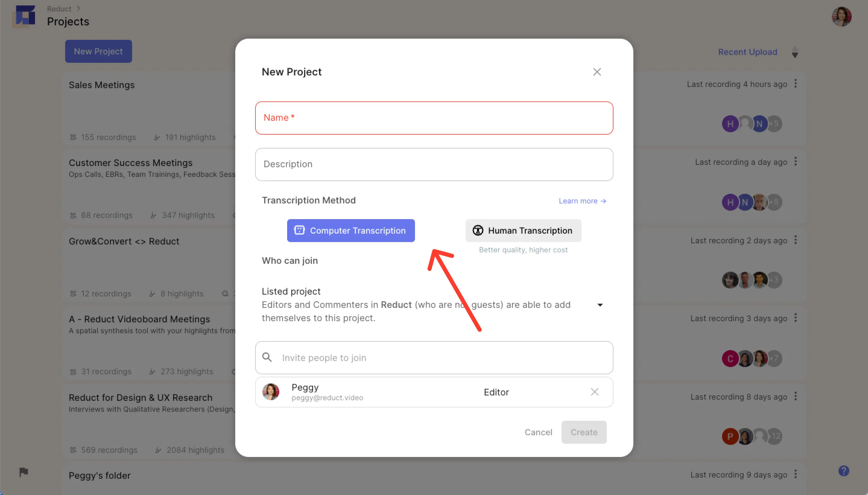This screenshot has width=868, height=495.
Task: Click the C avatar on Videoboard Meetings
Action: [730, 358]
